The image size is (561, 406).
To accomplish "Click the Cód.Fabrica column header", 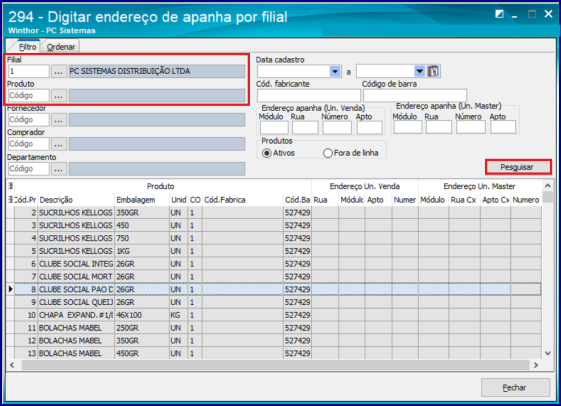I will pyautogui.click(x=243, y=200).
